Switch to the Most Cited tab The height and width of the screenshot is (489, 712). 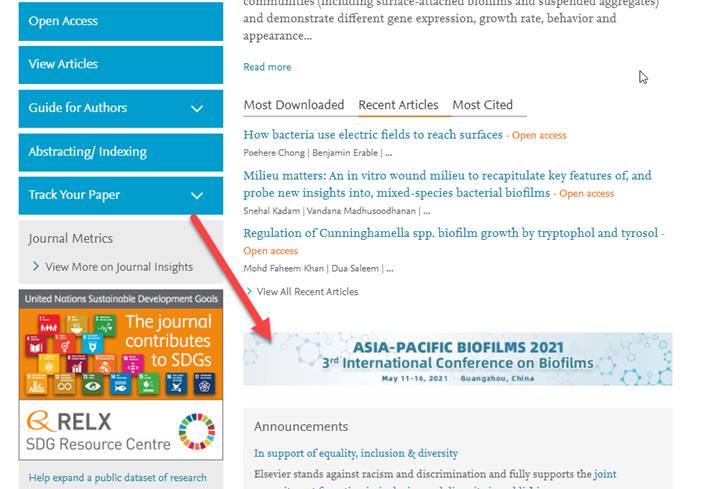coord(482,105)
